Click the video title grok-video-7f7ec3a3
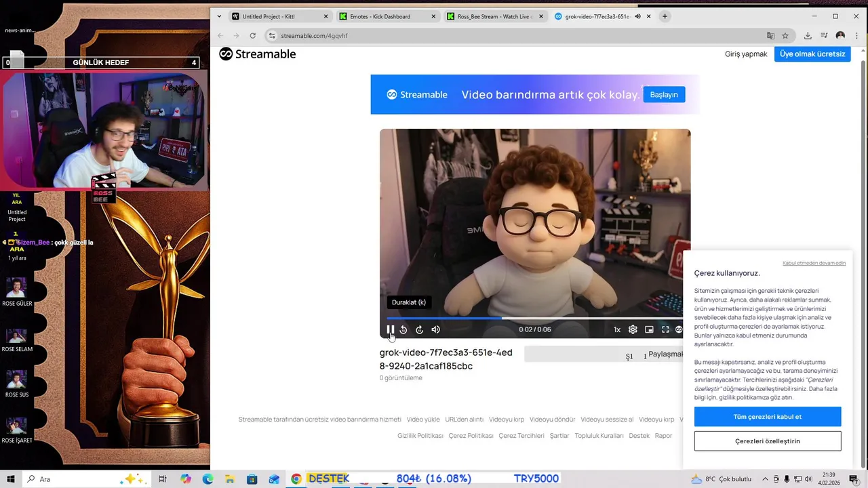 (446, 359)
